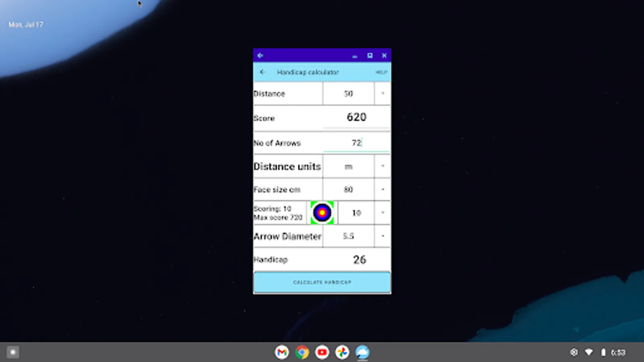Open the launcher button in shelf

[x=13, y=352]
